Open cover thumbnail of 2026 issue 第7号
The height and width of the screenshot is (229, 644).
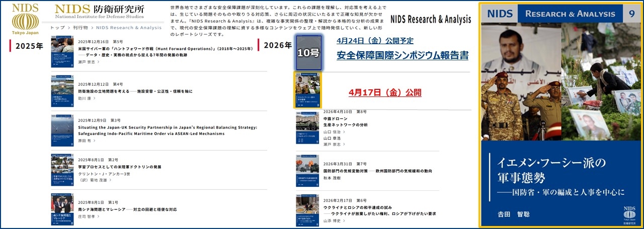pos(307,170)
